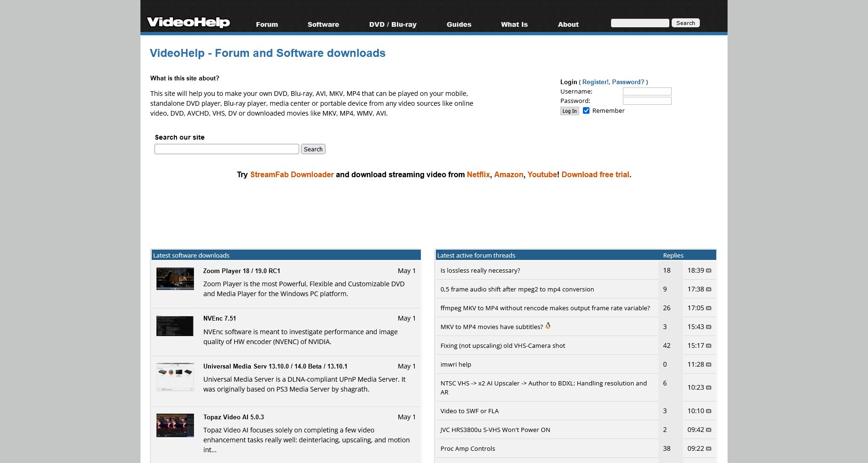This screenshot has height=463, width=868.
Task: Open the Software menu
Action: tap(323, 24)
